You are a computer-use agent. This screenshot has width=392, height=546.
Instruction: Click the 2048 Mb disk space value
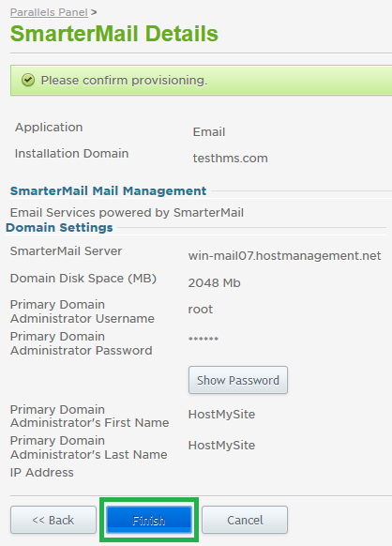(214, 282)
